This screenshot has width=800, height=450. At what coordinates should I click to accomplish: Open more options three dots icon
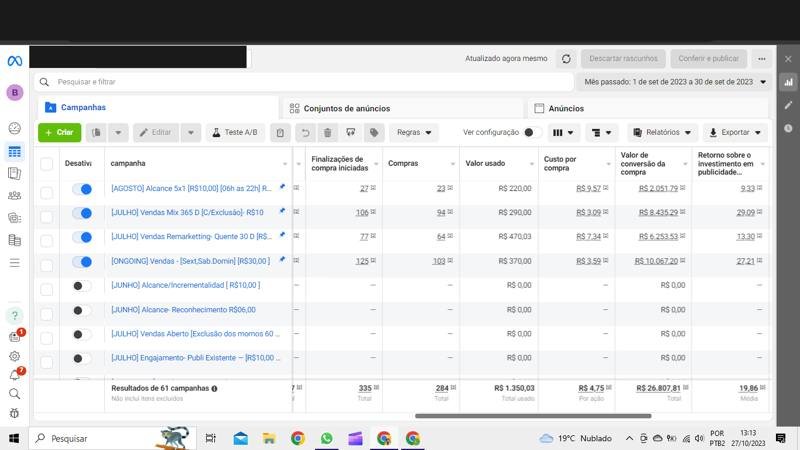click(762, 59)
